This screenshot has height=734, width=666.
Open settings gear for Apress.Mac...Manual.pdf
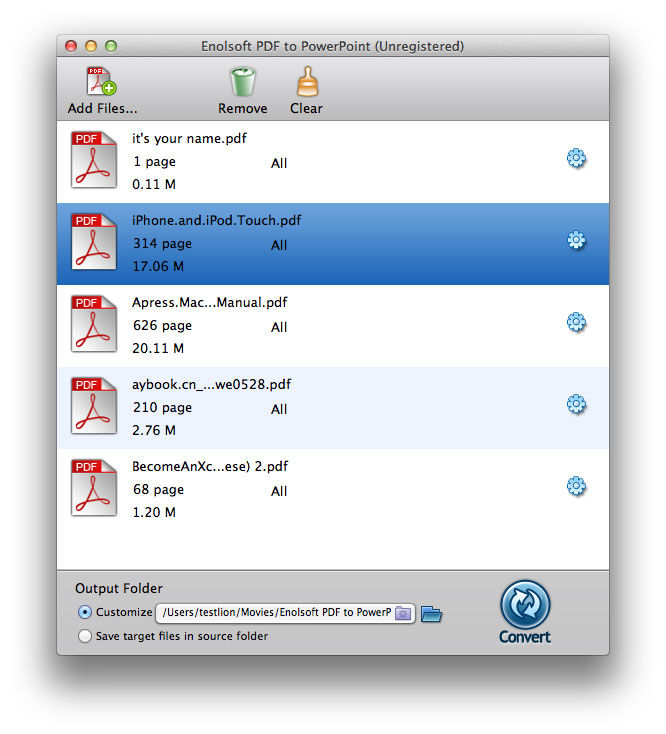click(x=576, y=322)
